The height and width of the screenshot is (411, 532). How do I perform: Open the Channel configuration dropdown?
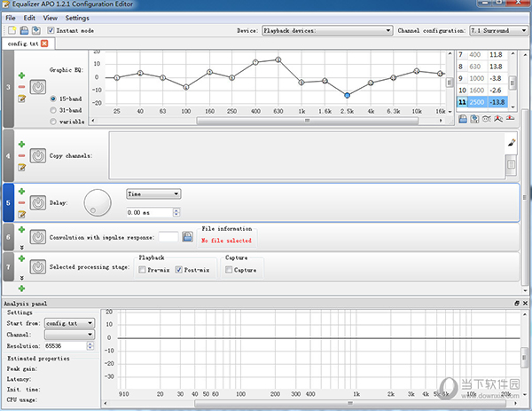pyautogui.click(x=498, y=30)
